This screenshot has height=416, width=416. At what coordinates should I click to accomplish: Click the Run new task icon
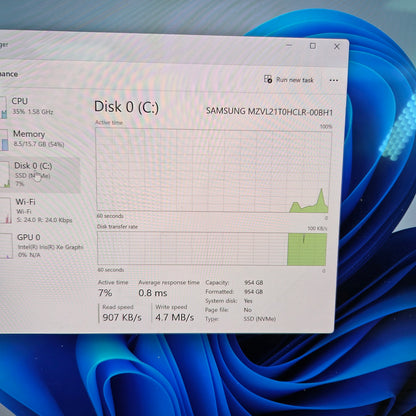click(268, 79)
